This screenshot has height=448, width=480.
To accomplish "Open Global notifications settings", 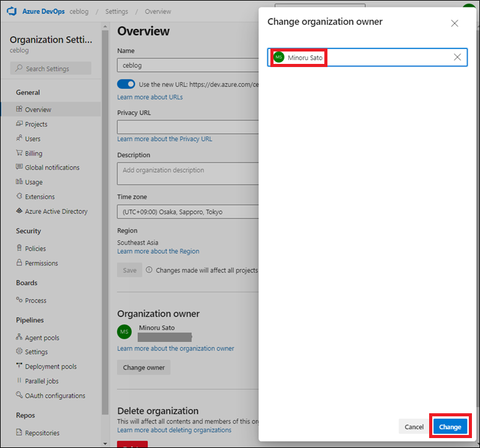I will pos(51,168).
